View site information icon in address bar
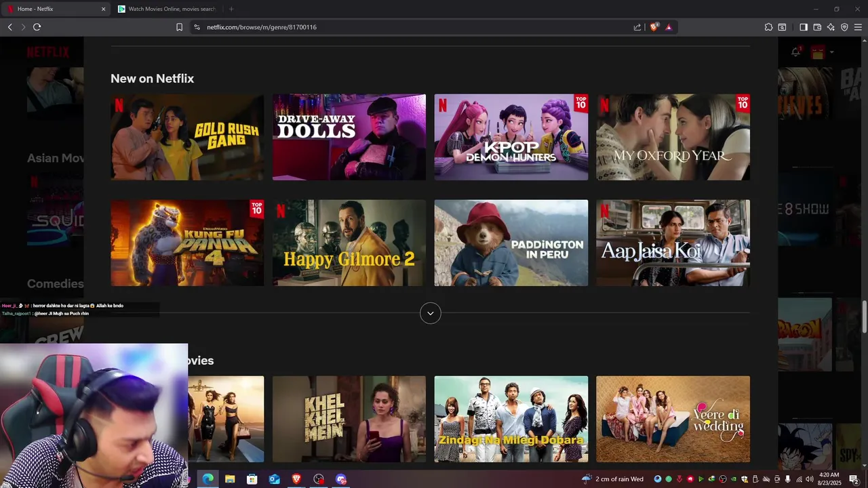This screenshot has width=868, height=488. [197, 27]
